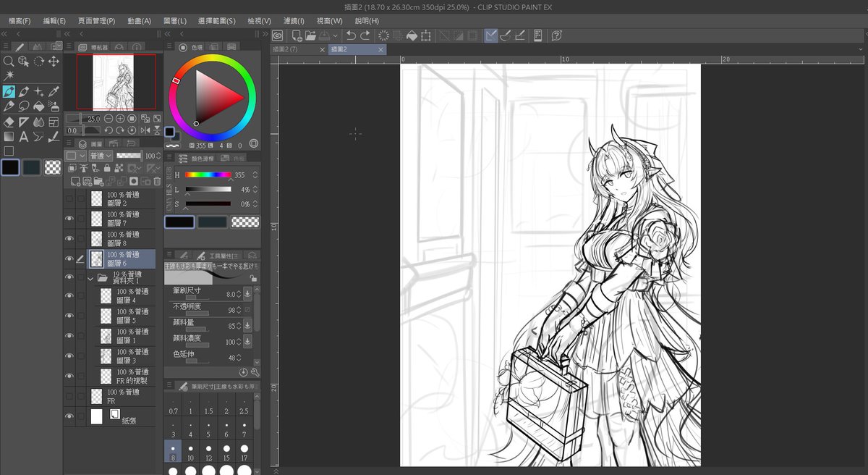Create new canvas from command bar
Image resolution: width=868 pixels, height=475 pixels.
tap(296, 35)
